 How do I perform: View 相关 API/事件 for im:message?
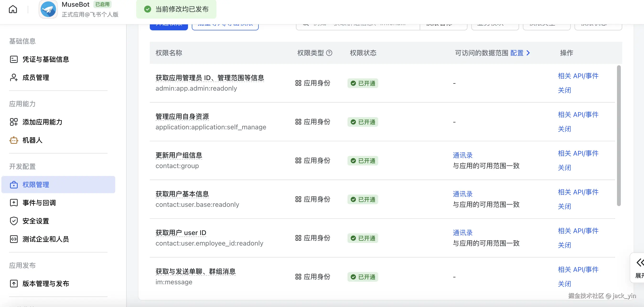click(x=578, y=269)
